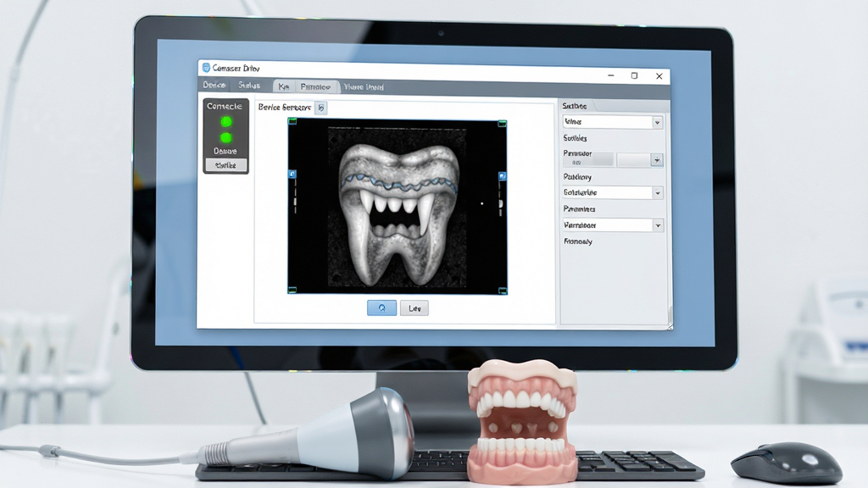Image resolution: width=868 pixels, height=488 pixels.
Task: Expand the third dropdown in the right settings panel
Action: (x=613, y=192)
